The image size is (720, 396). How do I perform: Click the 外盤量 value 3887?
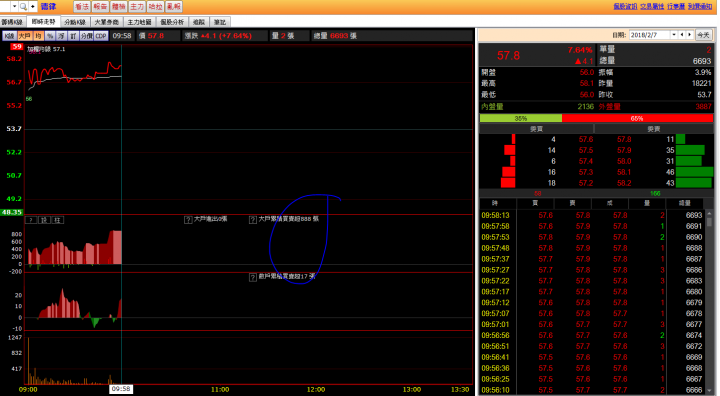tap(703, 107)
